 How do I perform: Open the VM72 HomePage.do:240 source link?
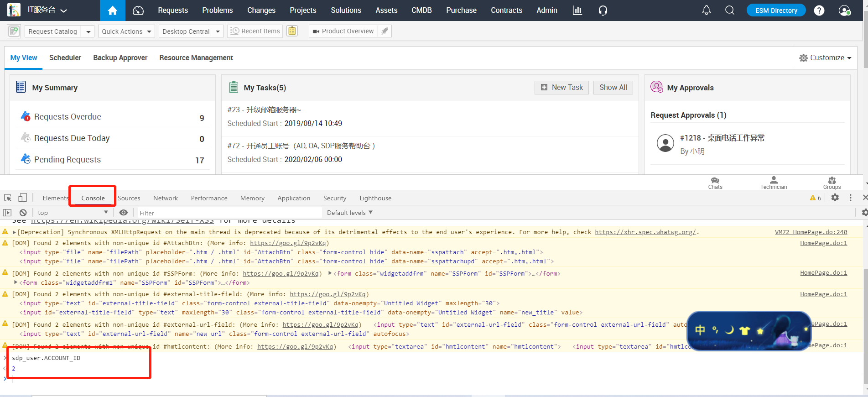point(811,232)
